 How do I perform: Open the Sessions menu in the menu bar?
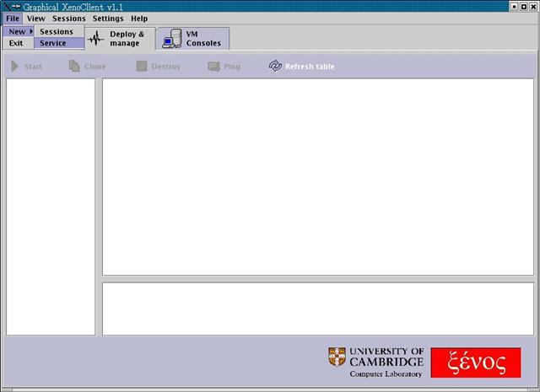coord(69,18)
